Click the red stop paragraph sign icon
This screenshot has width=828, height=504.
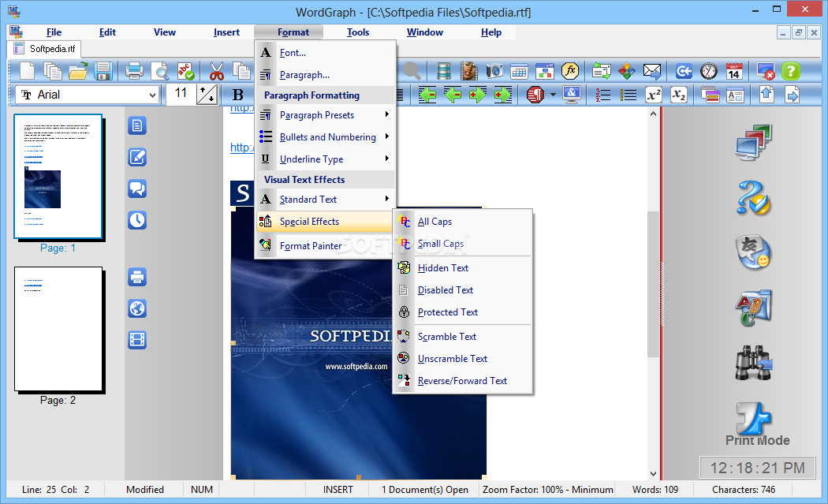[535, 95]
